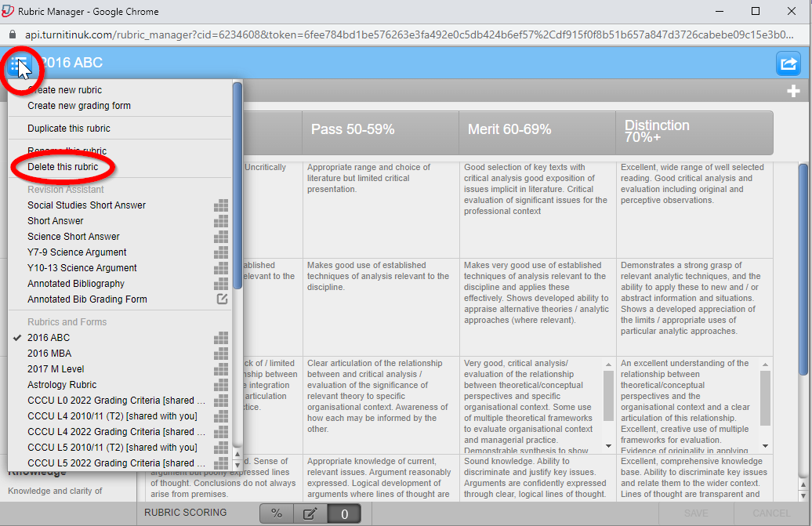Image resolution: width=812 pixels, height=526 pixels.
Task: Click grid icon next to CCCU L0 2022
Action: [x=221, y=401]
